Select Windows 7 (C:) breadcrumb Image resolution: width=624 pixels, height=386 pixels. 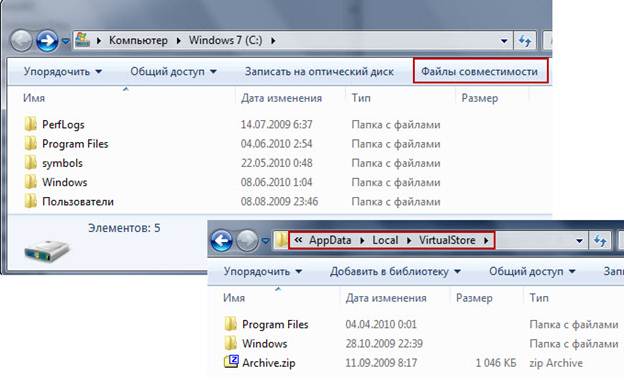225,40
